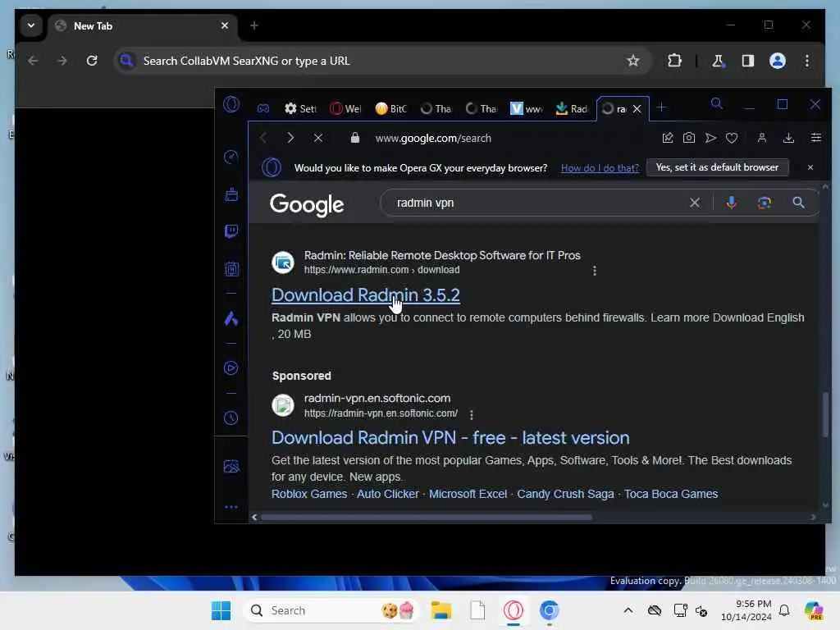This screenshot has height=630, width=840.
Task: Expand Chrome tab search dropdown arrow
Action: pos(31,25)
